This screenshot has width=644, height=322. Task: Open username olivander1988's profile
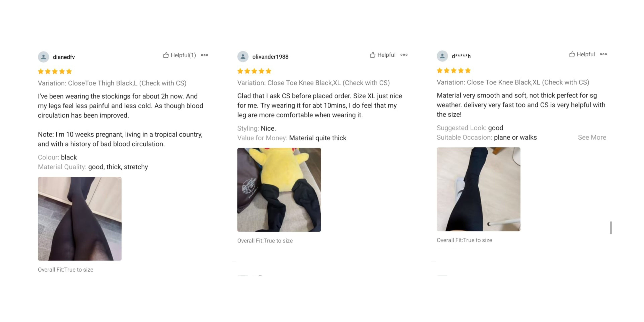click(270, 57)
